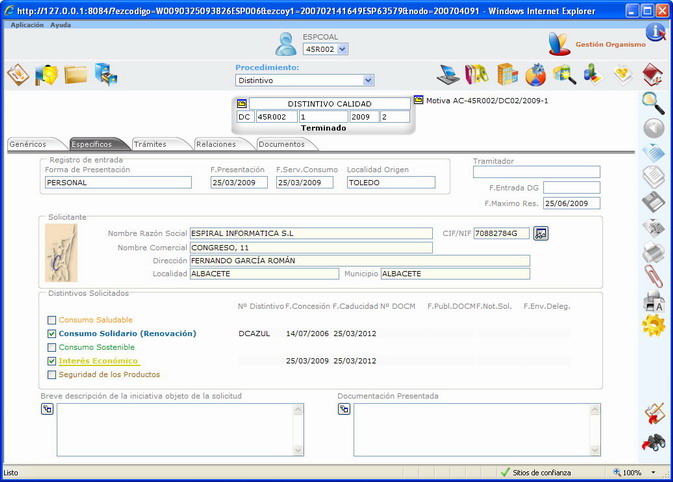Click the blue info icon
Viewport: 673px width, 482px height.
click(655, 32)
